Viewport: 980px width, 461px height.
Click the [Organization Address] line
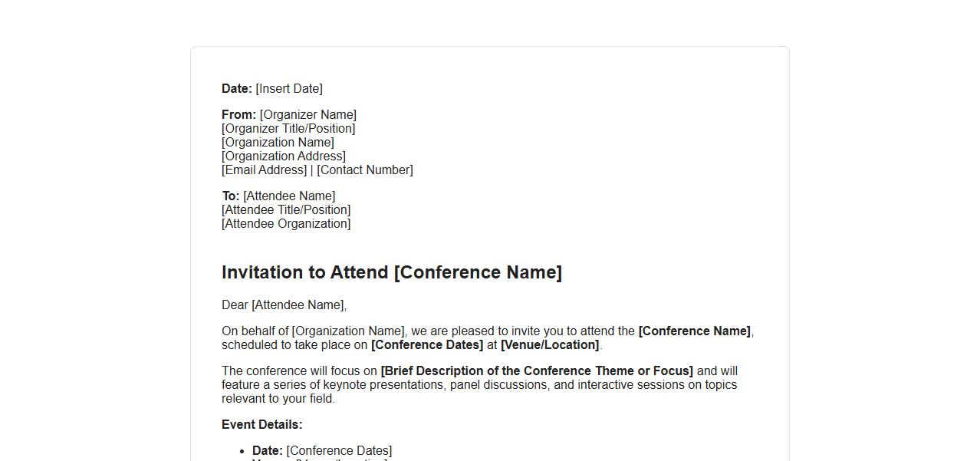tap(284, 156)
